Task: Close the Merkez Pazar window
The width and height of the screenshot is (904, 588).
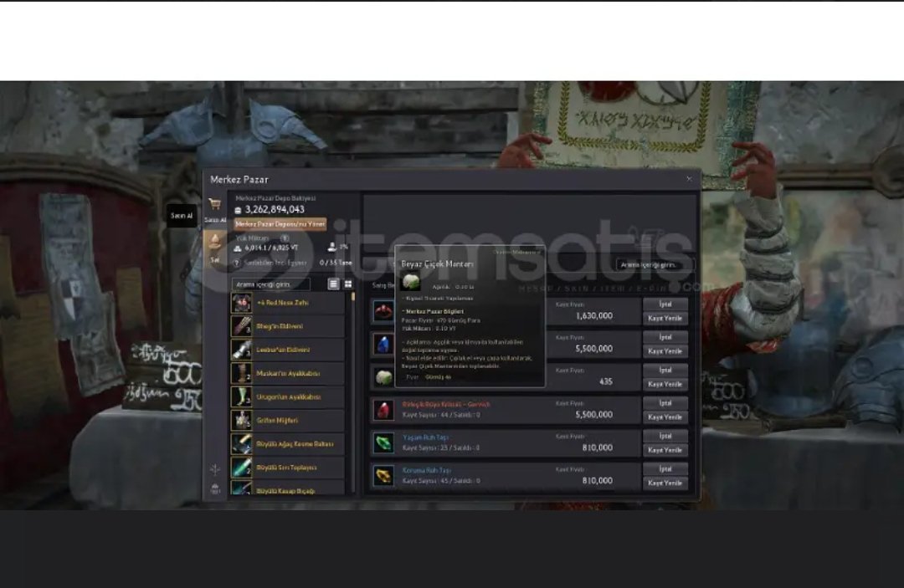Action: (689, 179)
